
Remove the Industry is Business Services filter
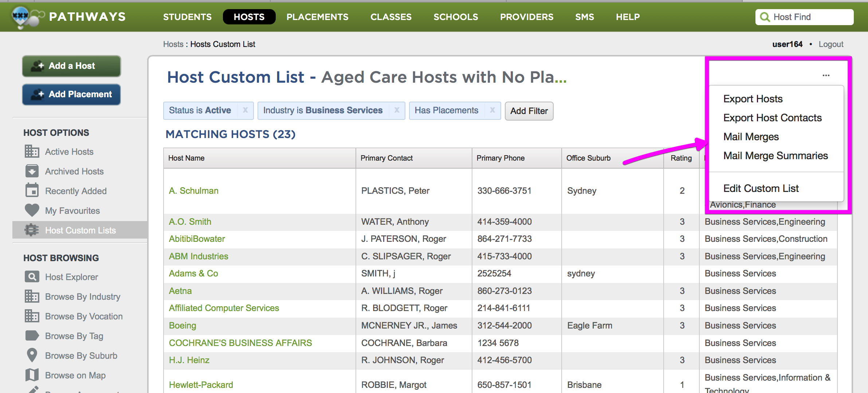click(397, 110)
